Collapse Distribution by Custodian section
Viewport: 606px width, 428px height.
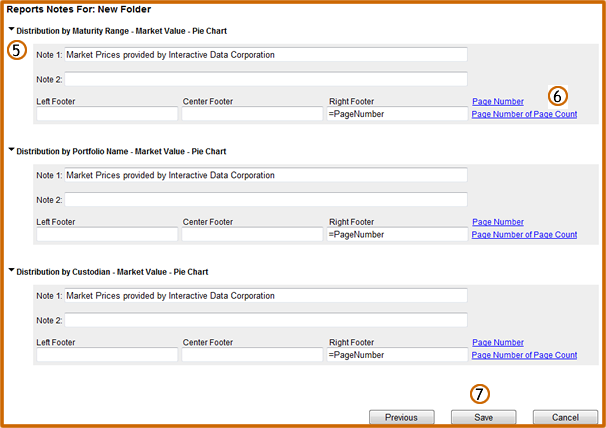(12, 270)
